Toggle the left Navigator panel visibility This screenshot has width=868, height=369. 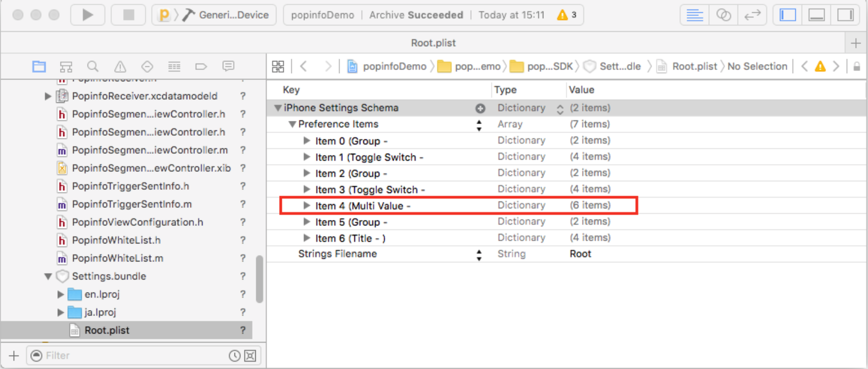click(x=788, y=15)
